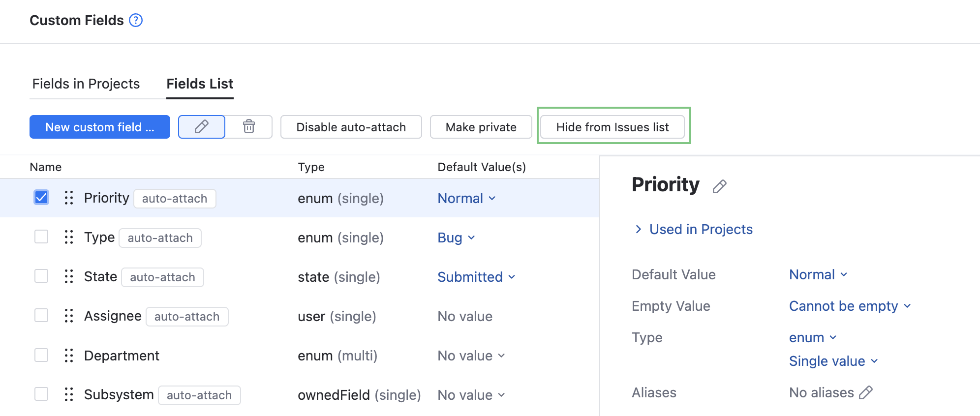This screenshot has height=416, width=980.
Task: Click the drag handle for Type row
Action: 69,238
